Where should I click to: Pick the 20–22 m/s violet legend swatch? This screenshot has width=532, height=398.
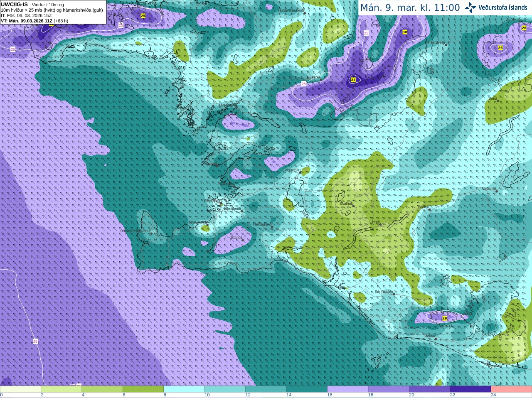(x=430, y=389)
